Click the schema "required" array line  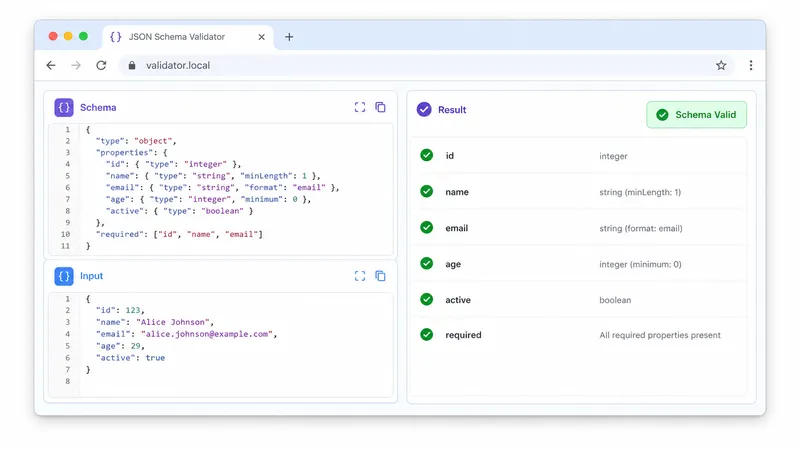[179, 234]
